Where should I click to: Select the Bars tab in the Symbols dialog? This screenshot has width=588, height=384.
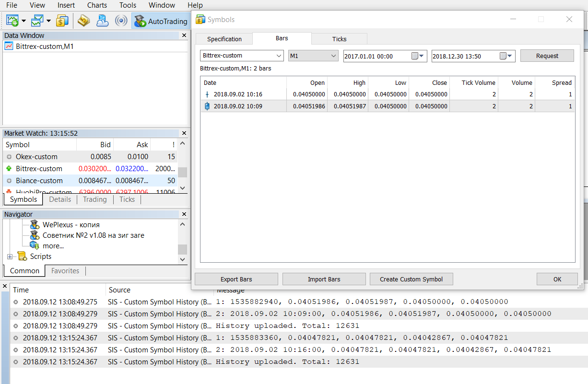point(282,38)
